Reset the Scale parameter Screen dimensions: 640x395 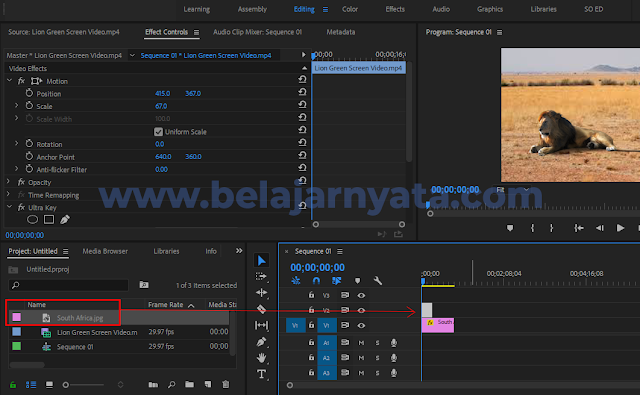click(x=302, y=105)
